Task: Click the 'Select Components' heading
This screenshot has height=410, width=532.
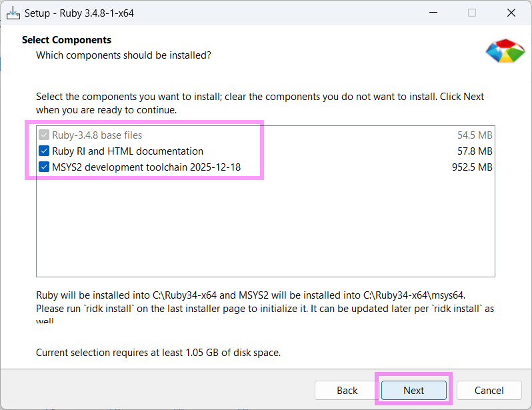Action: pos(67,40)
